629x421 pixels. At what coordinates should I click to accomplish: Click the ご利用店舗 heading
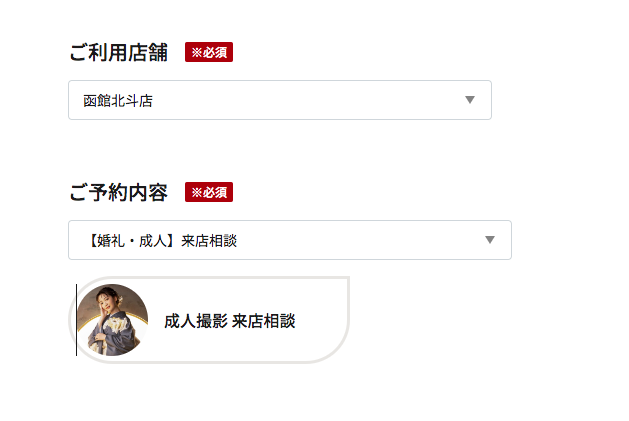coord(119,53)
